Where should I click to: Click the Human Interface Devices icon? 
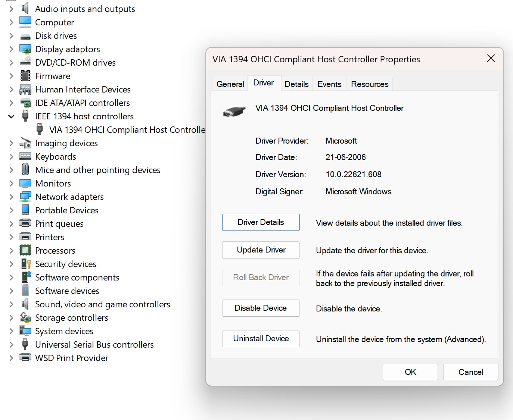tap(25, 90)
